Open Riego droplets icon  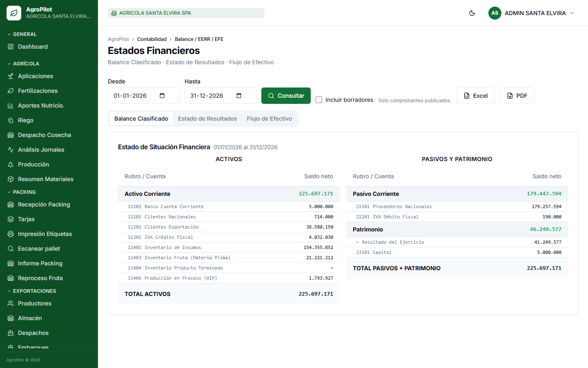click(x=11, y=120)
